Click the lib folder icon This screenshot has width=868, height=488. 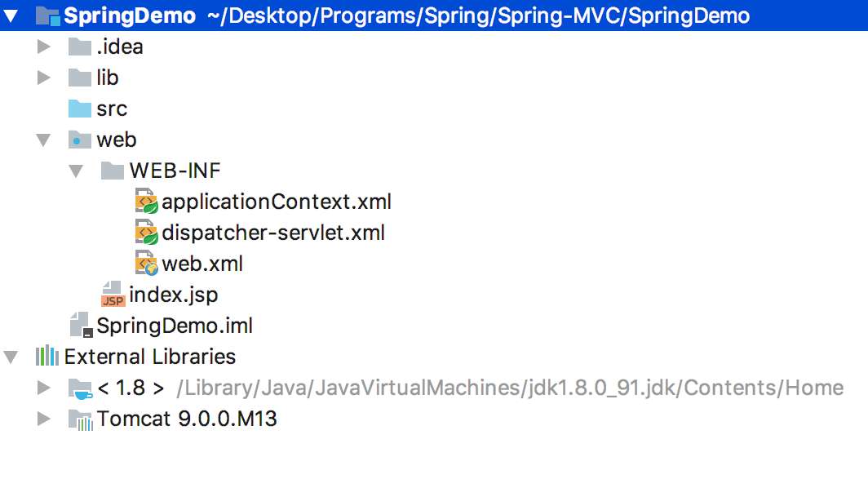point(80,78)
